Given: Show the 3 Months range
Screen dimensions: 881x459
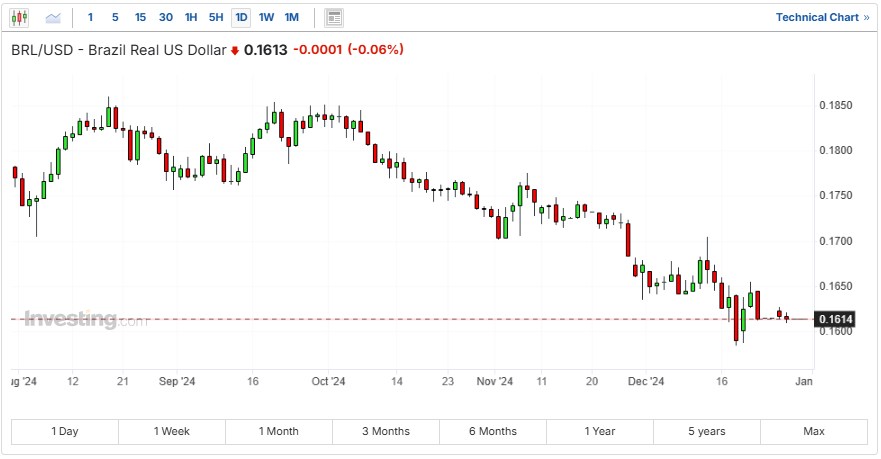Looking at the screenshot, I should point(386,431).
